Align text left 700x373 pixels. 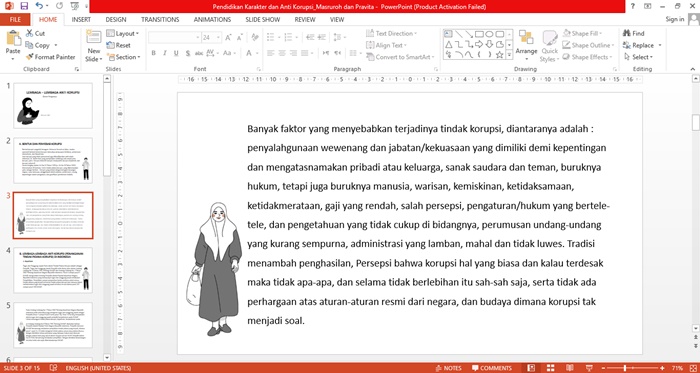(270, 53)
